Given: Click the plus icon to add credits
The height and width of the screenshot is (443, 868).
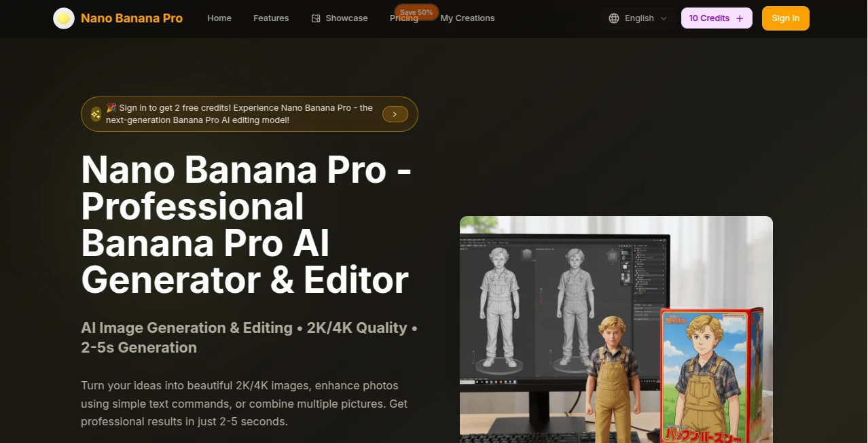Looking at the screenshot, I should point(740,18).
